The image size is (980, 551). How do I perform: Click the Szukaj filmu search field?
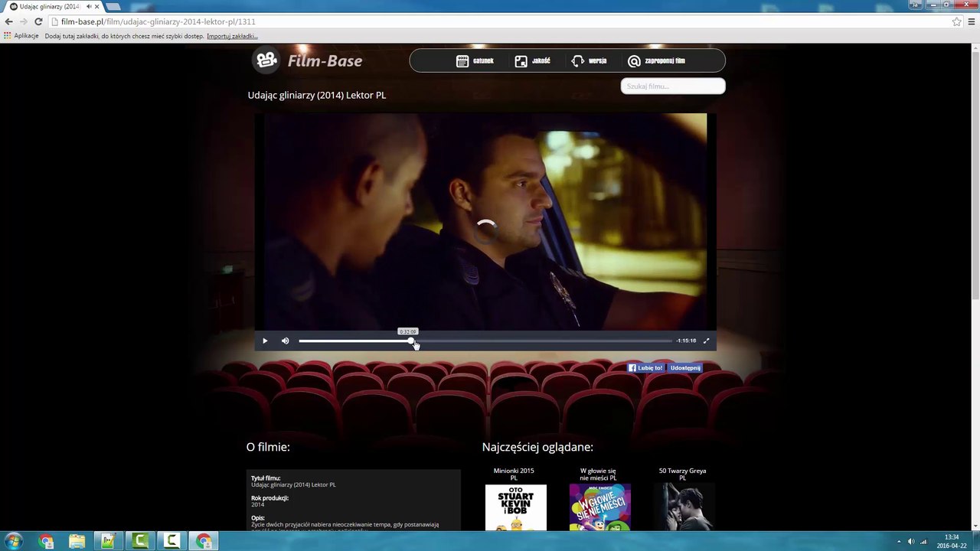(x=673, y=86)
